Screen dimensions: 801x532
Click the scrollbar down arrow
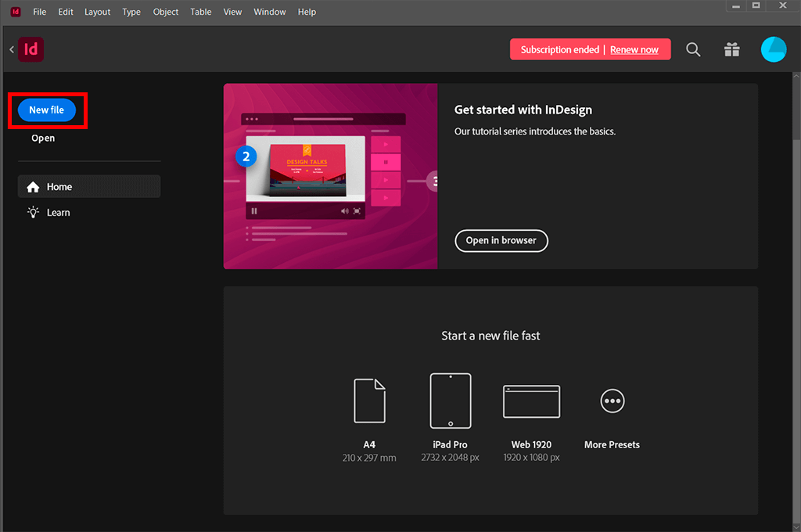point(796,527)
